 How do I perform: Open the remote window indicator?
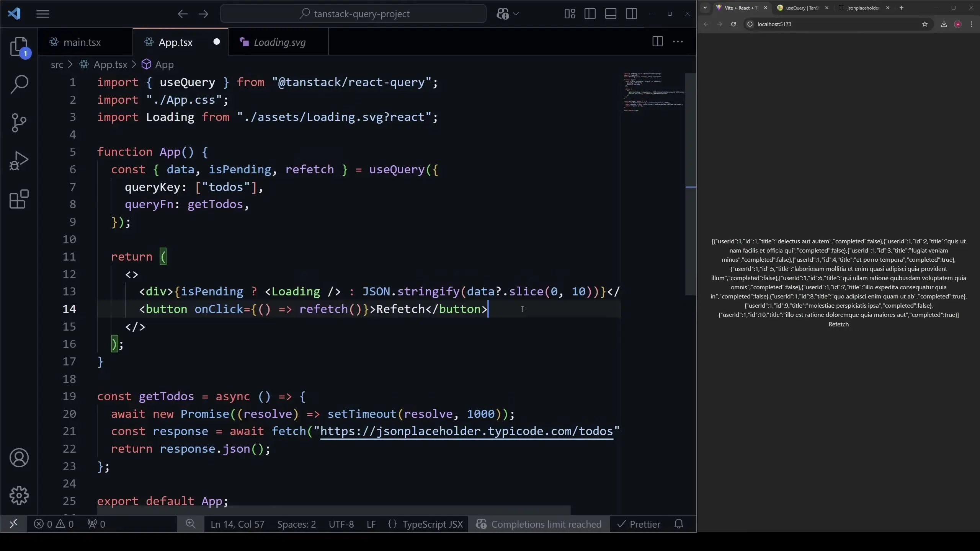[13, 524]
